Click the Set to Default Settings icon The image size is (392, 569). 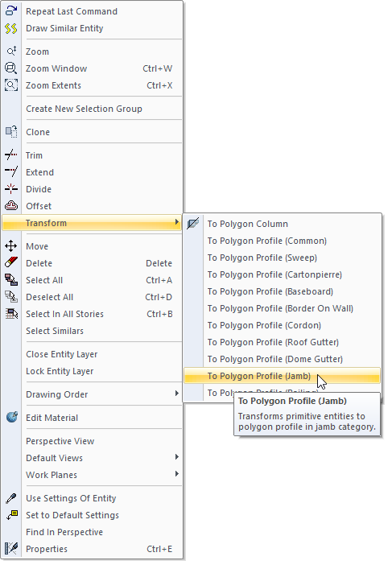tap(11, 515)
